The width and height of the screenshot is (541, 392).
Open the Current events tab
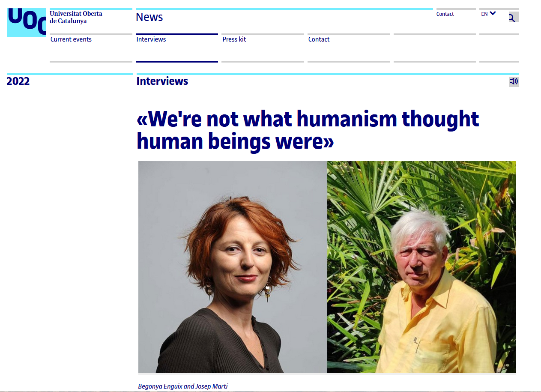click(71, 39)
